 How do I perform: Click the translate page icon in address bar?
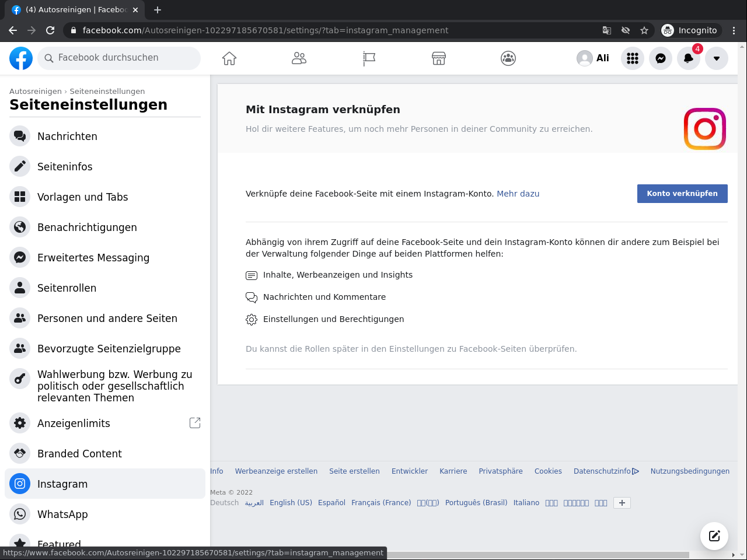(x=607, y=30)
